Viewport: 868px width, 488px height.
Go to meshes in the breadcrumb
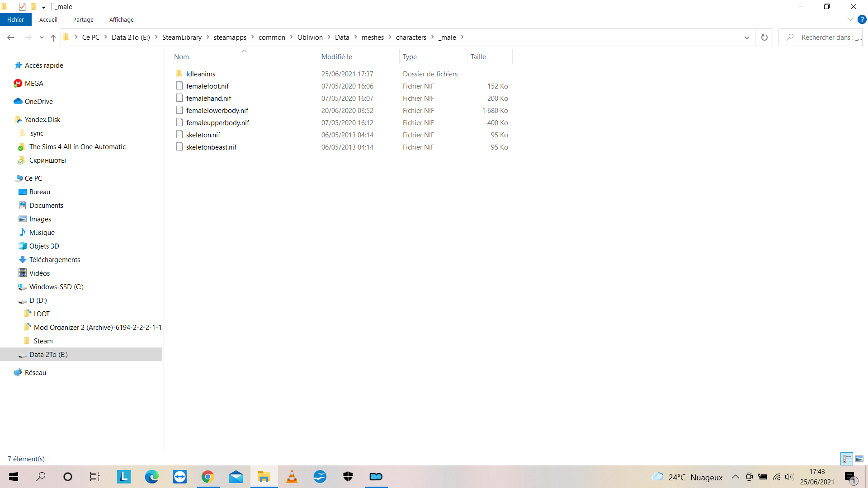(x=373, y=38)
